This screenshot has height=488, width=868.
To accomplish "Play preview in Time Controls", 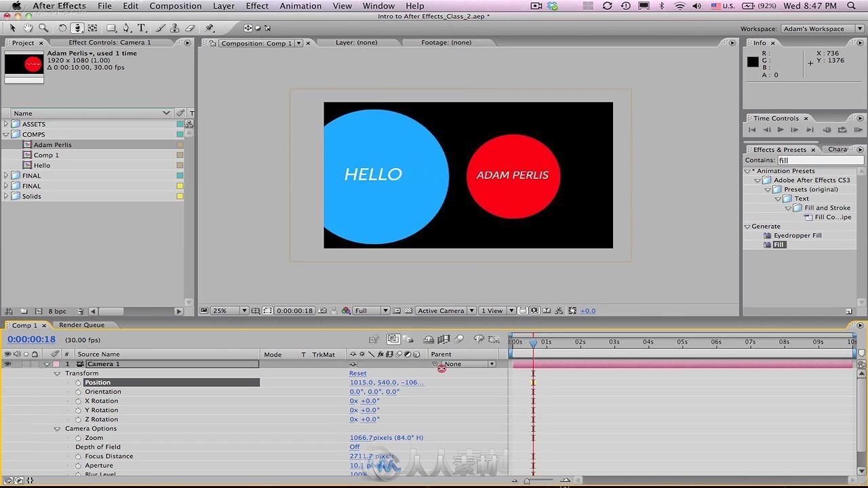I will pyautogui.click(x=781, y=129).
